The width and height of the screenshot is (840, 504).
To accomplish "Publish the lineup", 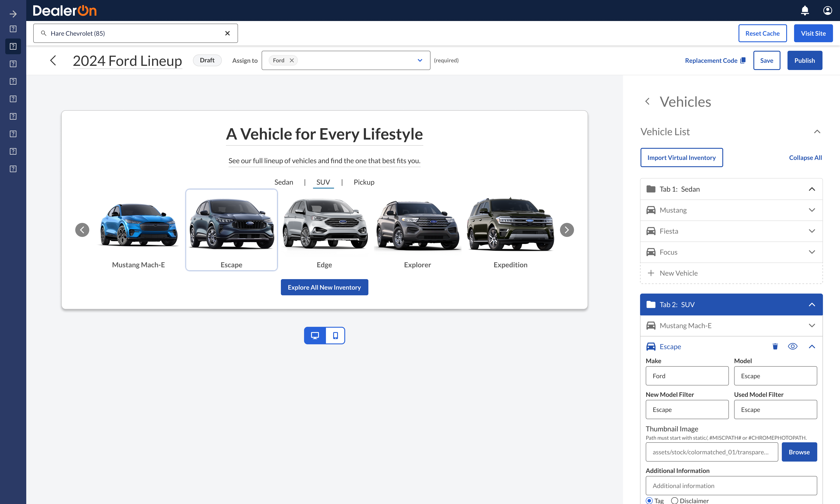I will (805, 60).
